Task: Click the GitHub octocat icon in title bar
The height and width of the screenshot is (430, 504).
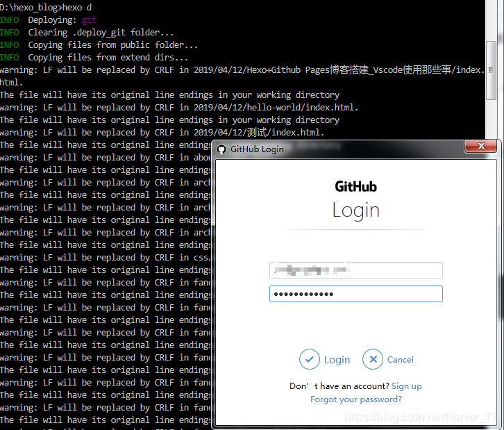Action: [x=221, y=149]
